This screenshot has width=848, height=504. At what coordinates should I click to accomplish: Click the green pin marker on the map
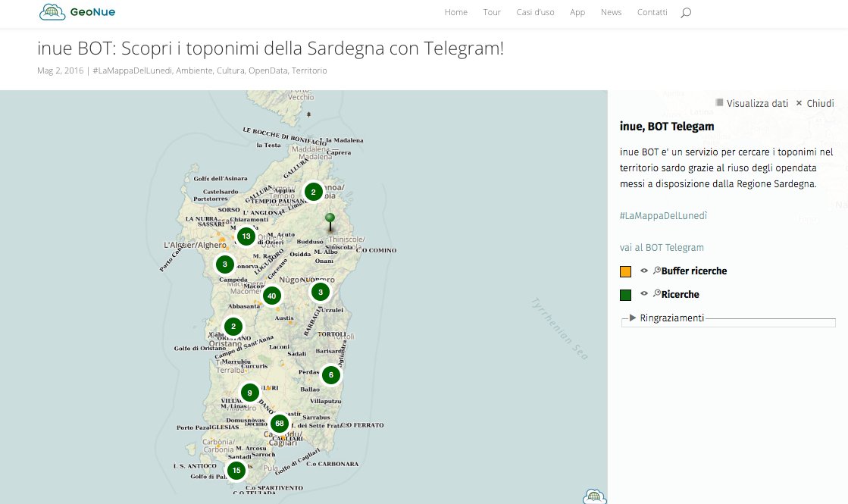[330, 222]
